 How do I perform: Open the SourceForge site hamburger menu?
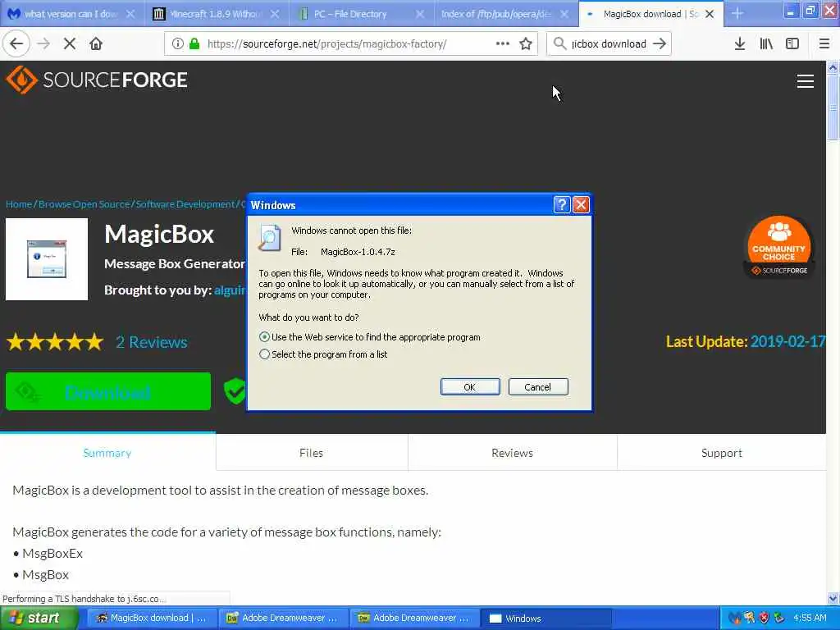pos(806,81)
